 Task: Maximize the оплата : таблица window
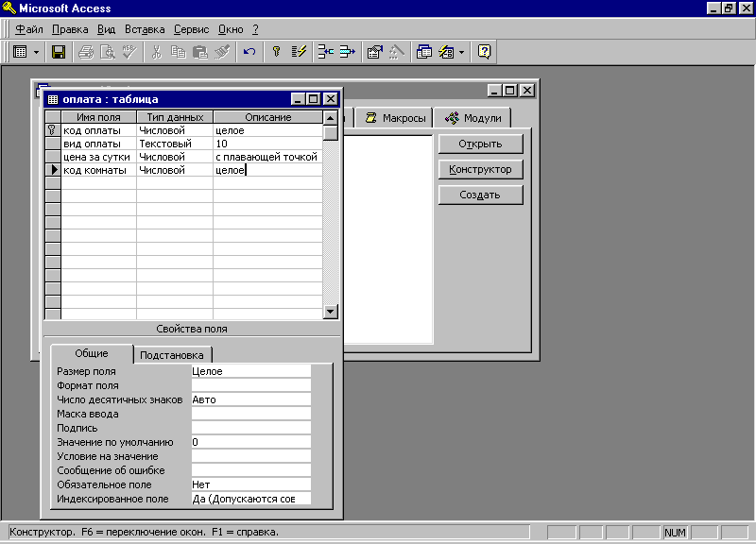pyautogui.click(x=314, y=99)
